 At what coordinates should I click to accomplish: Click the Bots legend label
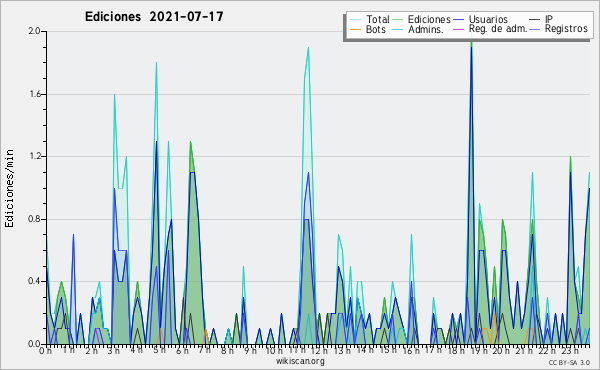click(x=376, y=29)
